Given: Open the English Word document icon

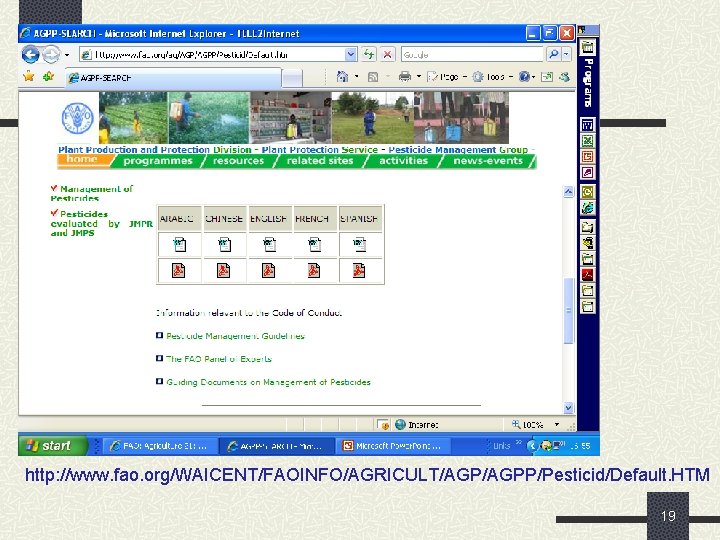Looking at the screenshot, I should (x=270, y=244).
